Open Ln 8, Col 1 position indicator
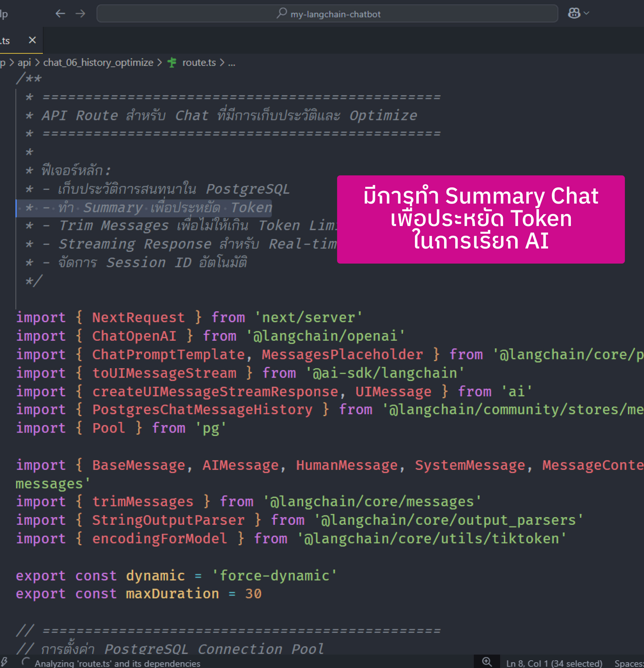The height and width of the screenshot is (668, 644). point(554,663)
